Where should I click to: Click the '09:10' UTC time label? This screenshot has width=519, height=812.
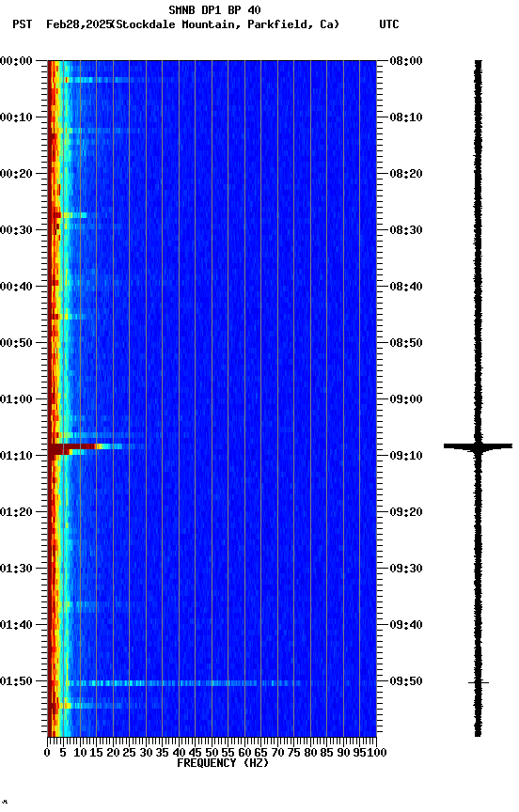(406, 456)
